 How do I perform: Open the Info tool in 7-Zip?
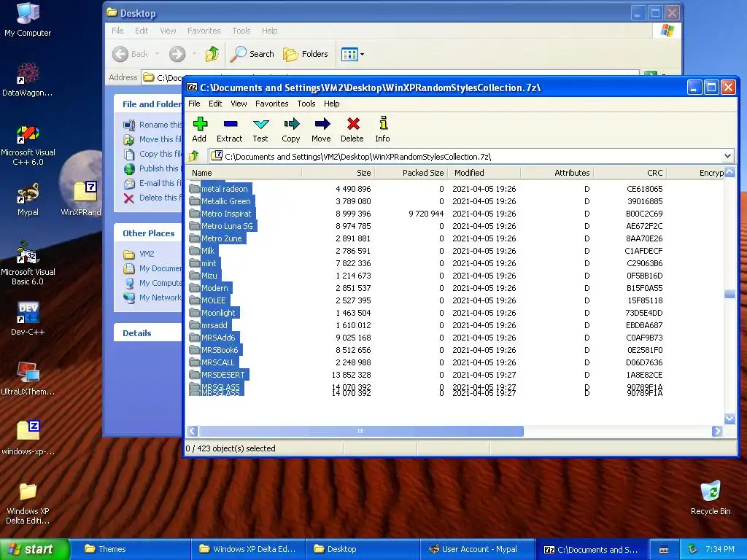click(x=382, y=130)
